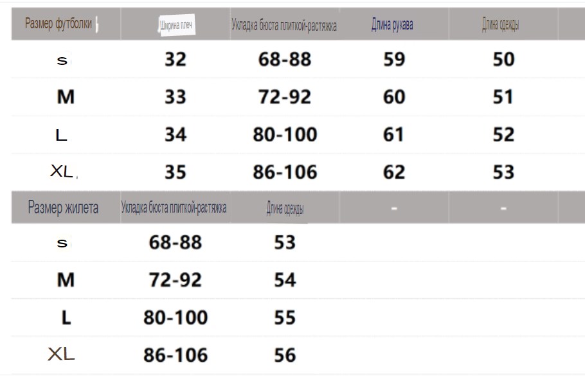Click the "Ширина плеч" column header
Screen dimensions: 585x392
pos(176,26)
